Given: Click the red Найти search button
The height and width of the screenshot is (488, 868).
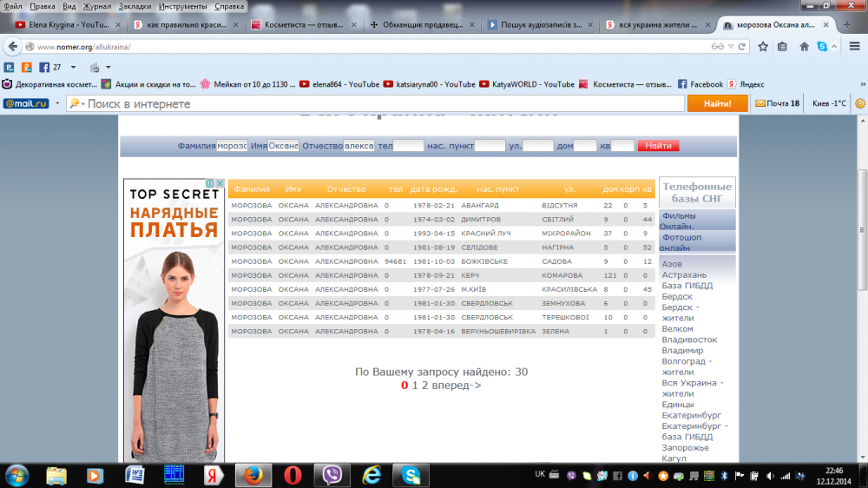Looking at the screenshot, I should [658, 146].
